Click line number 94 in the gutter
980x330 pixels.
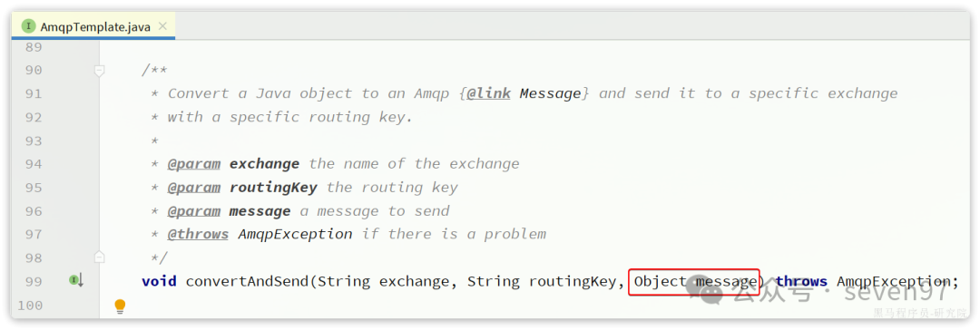coord(34,164)
